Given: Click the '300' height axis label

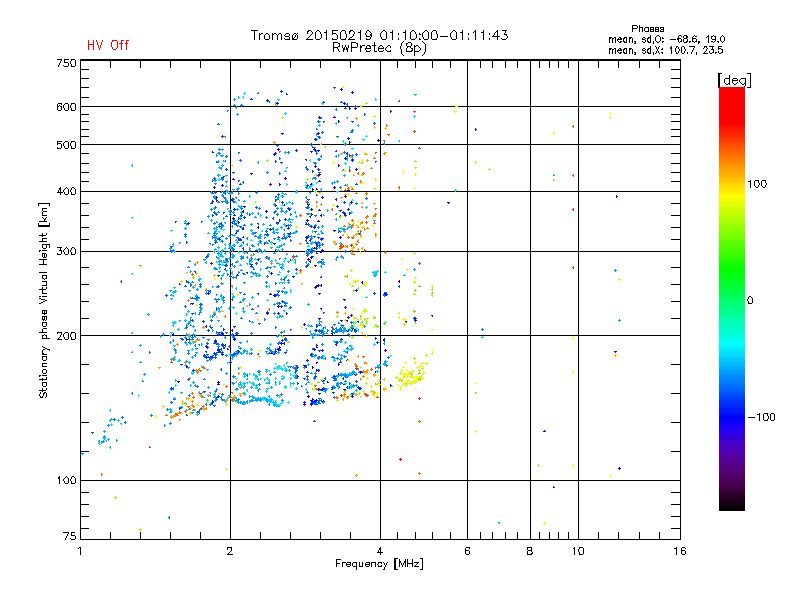Looking at the screenshot, I should pos(66,252).
